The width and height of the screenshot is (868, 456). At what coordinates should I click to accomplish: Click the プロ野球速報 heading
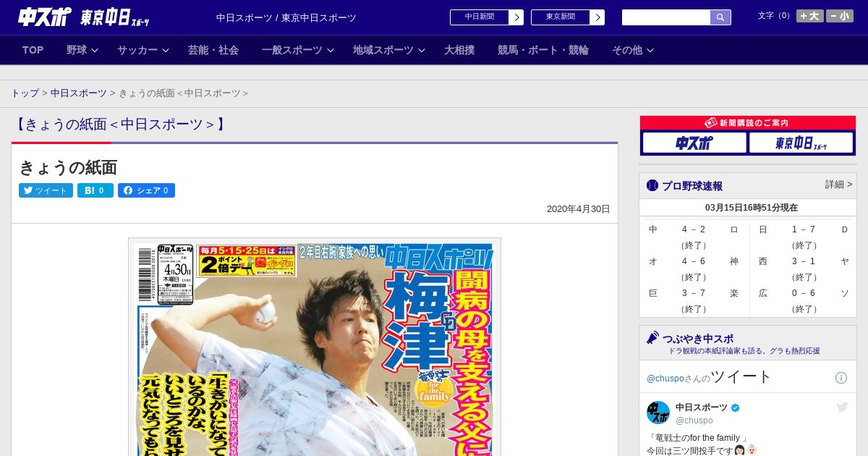[x=692, y=186]
